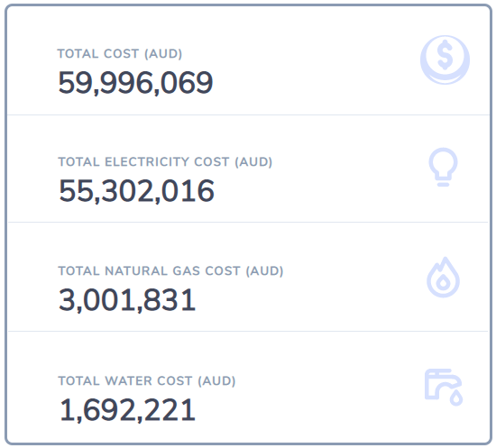Viewport: 496px width, 448px height.
Task: Click the divider below the total cost row
Action: [248, 115]
